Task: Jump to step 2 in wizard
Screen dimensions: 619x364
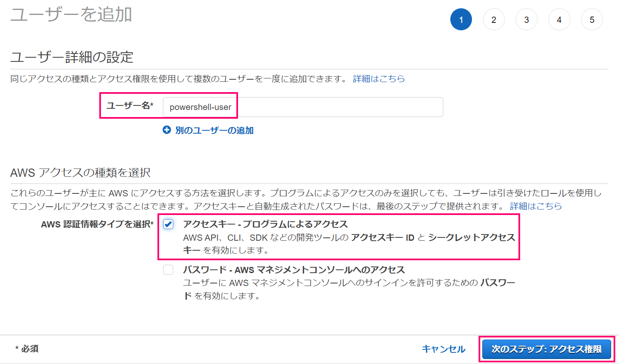Action: pos(494,20)
